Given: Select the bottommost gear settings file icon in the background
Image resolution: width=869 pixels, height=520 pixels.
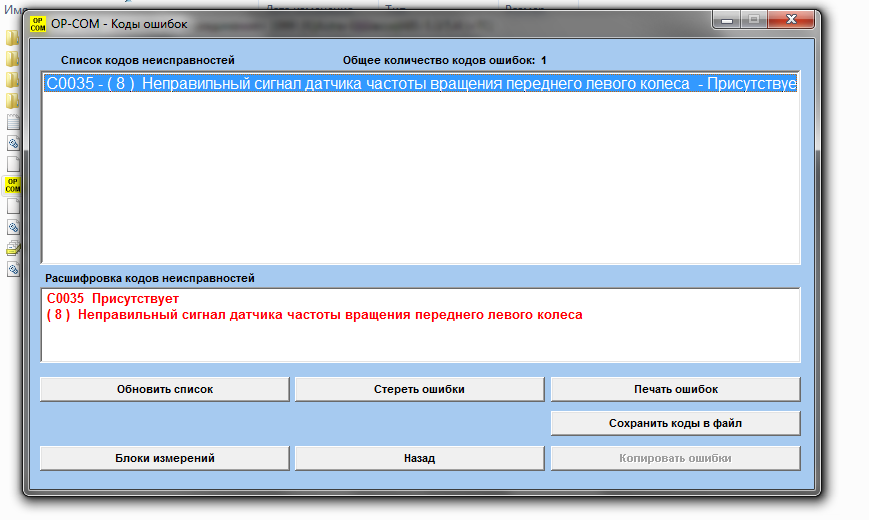Looking at the screenshot, I should coord(13,269).
